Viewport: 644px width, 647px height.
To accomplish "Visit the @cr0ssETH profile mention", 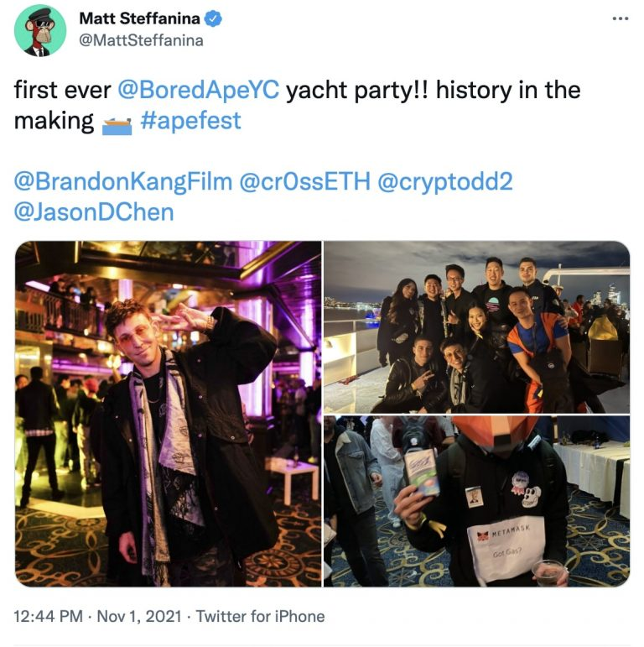I will point(304,181).
